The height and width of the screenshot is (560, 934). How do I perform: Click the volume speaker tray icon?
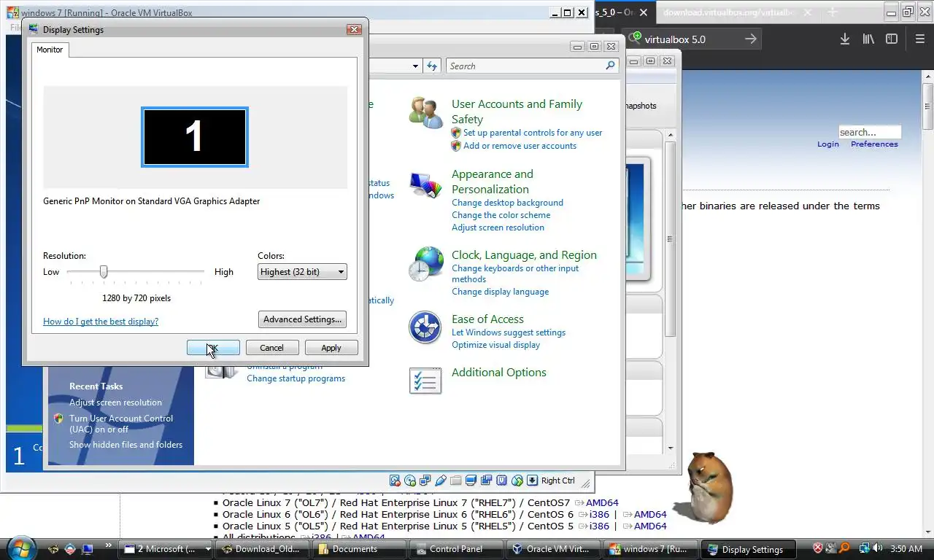[876, 548]
